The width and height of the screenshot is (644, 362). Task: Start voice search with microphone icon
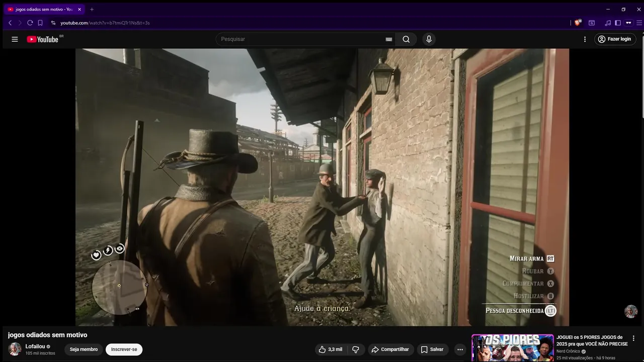429,39
